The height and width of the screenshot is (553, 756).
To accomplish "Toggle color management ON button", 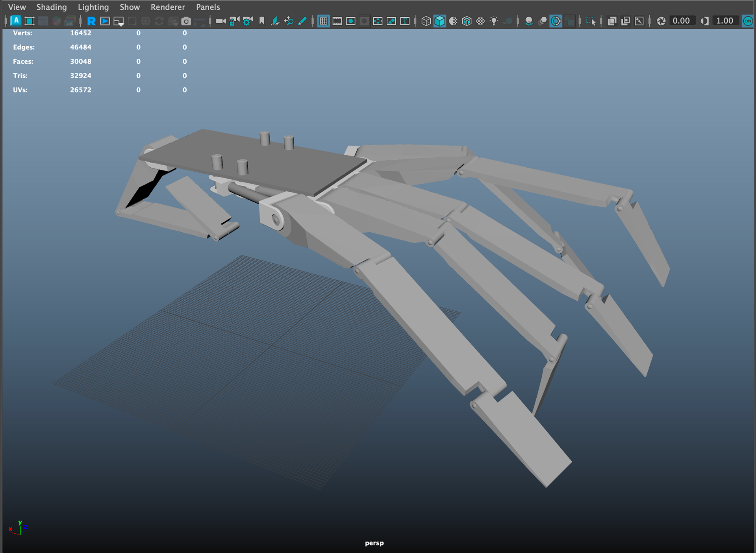I will (747, 21).
